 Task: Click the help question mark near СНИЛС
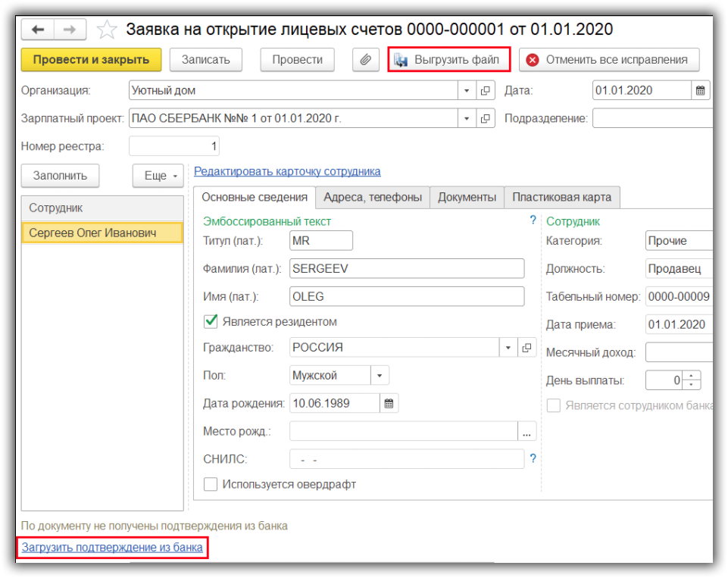pyautogui.click(x=533, y=458)
